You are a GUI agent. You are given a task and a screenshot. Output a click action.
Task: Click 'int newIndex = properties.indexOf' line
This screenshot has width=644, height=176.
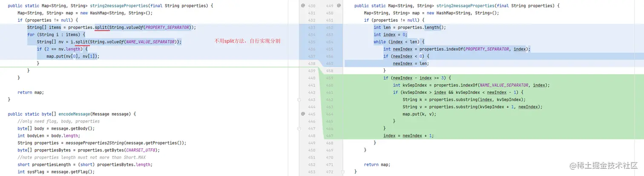coord(457,49)
